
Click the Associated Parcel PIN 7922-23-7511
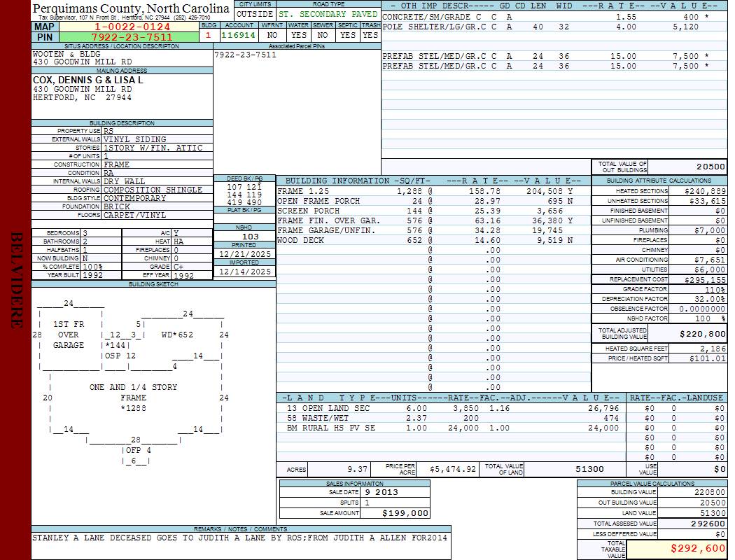(245, 55)
